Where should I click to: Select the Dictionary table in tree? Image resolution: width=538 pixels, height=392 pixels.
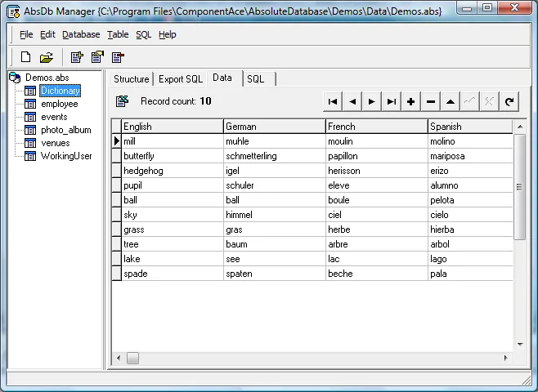pyautogui.click(x=60, y=91)
